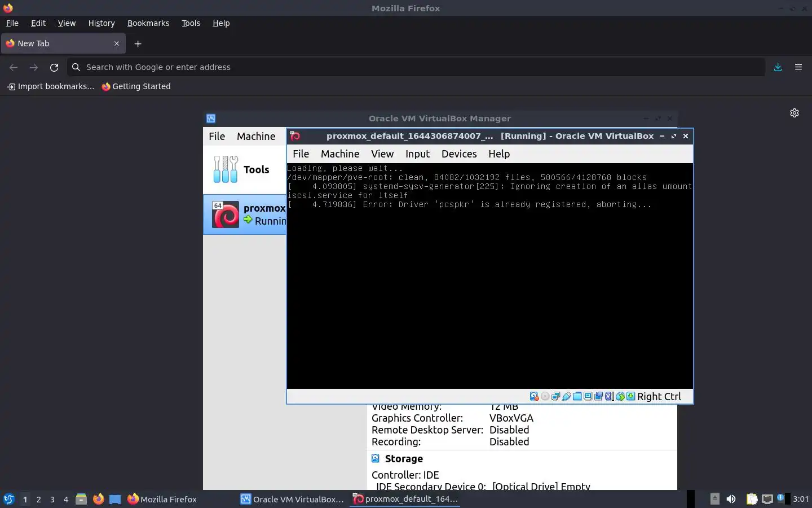
Task: Open Firefox View menu
Action: [67, 23]
